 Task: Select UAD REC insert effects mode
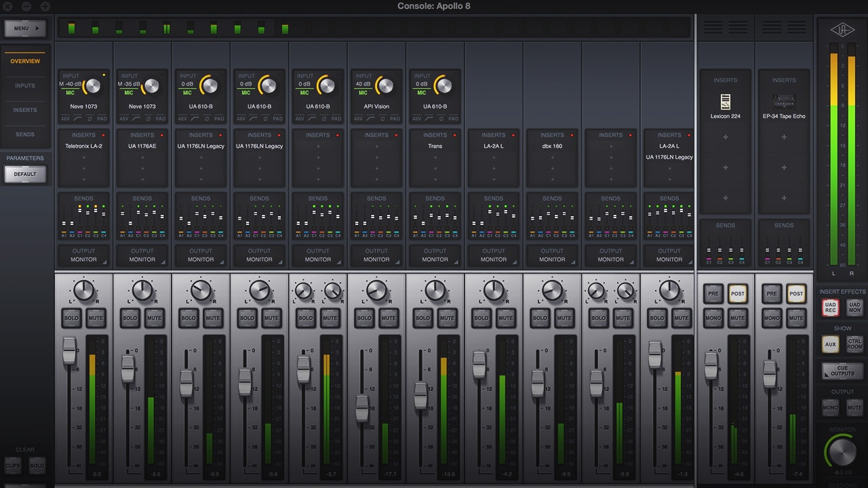tap(830, 308)
